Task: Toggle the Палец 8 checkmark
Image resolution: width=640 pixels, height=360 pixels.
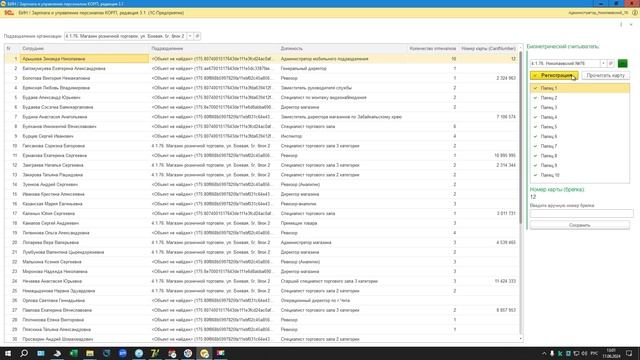Action: click(x=535, y=156)
